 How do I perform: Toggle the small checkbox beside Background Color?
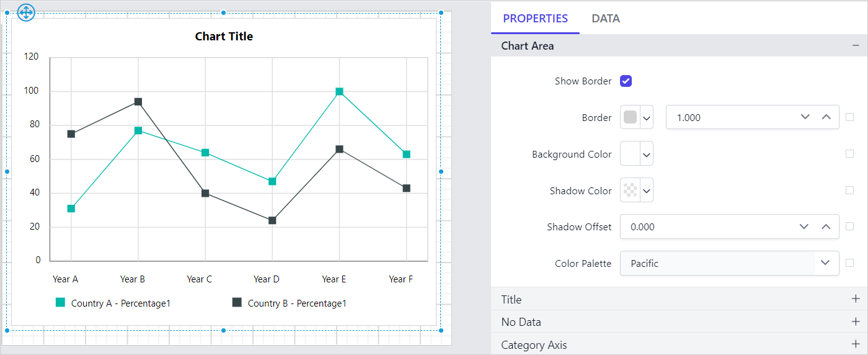(849, 154)
